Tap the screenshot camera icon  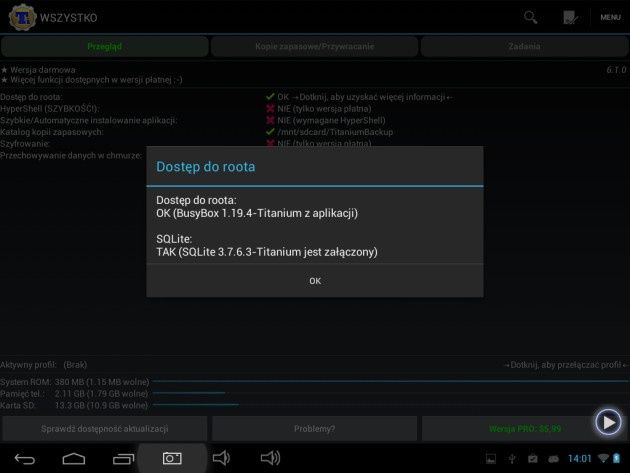coord(172,459)
